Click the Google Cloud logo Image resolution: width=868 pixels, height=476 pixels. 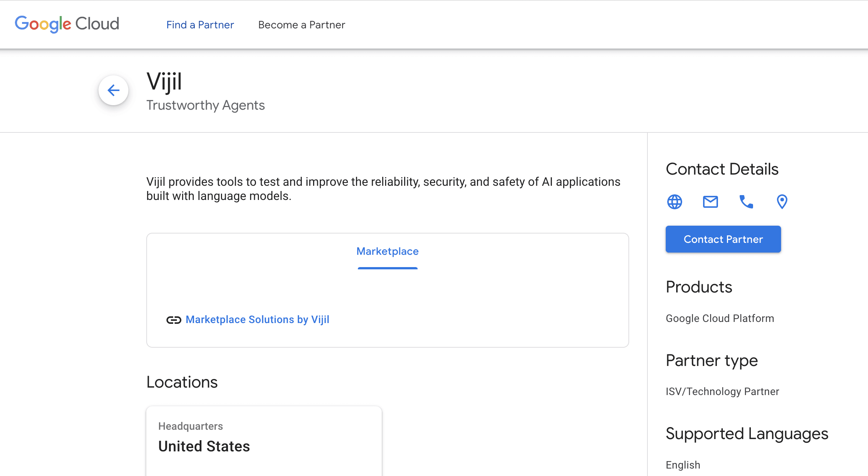(67, 24)
